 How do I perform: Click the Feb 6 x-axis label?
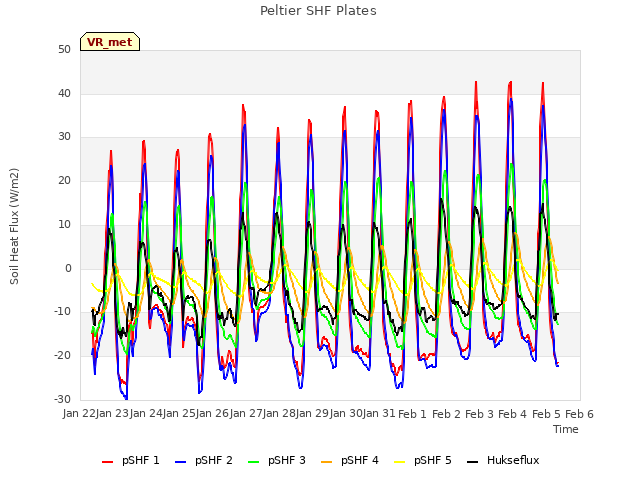tap(579, 414)
